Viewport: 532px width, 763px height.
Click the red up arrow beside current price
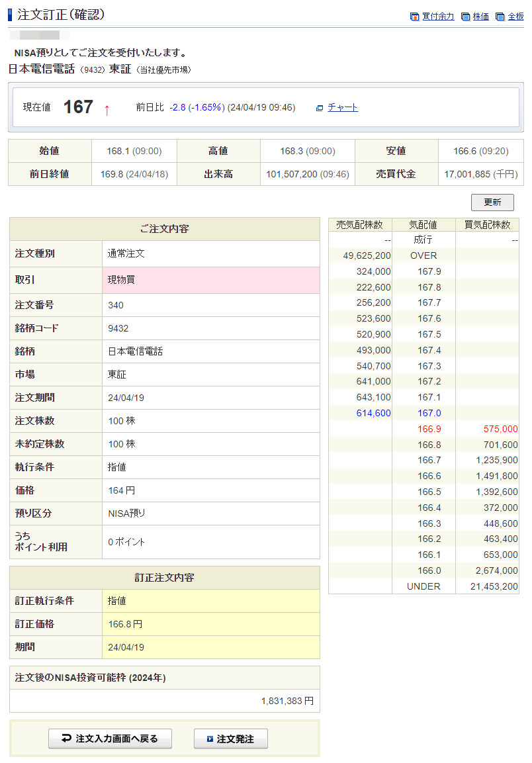(x=107, y=109)
